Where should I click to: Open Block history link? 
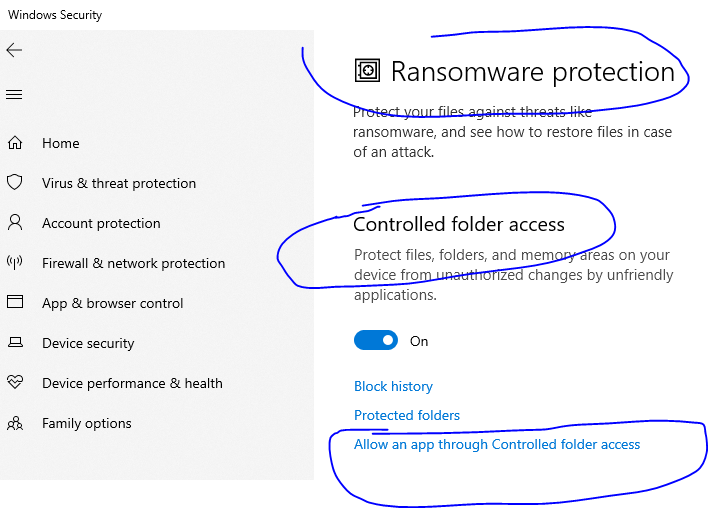[x=393, y=387]
